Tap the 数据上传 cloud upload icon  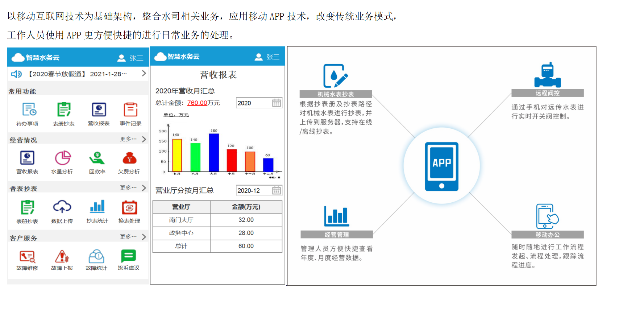point(62,207)
